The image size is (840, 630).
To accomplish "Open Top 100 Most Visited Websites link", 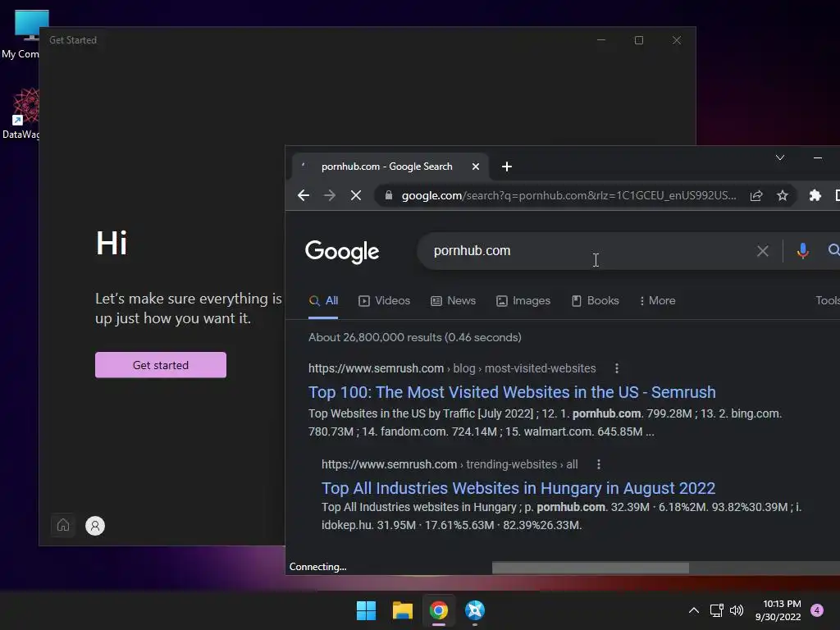I will 512,392.
